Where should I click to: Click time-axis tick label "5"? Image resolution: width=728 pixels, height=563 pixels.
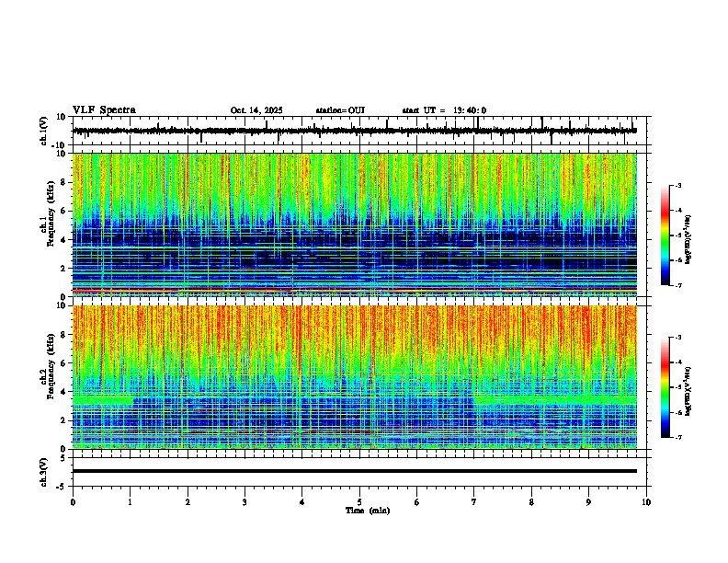(359, 502)
